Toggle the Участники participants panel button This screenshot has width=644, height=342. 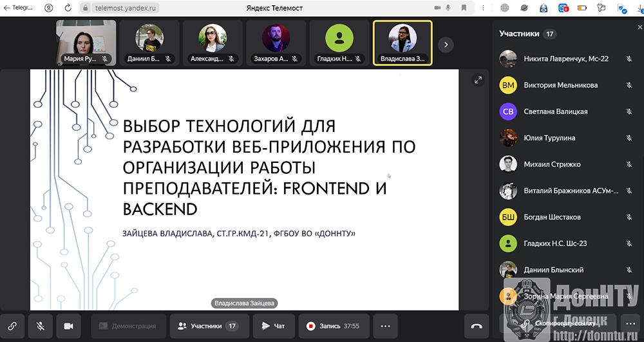(x=207, y=326)
